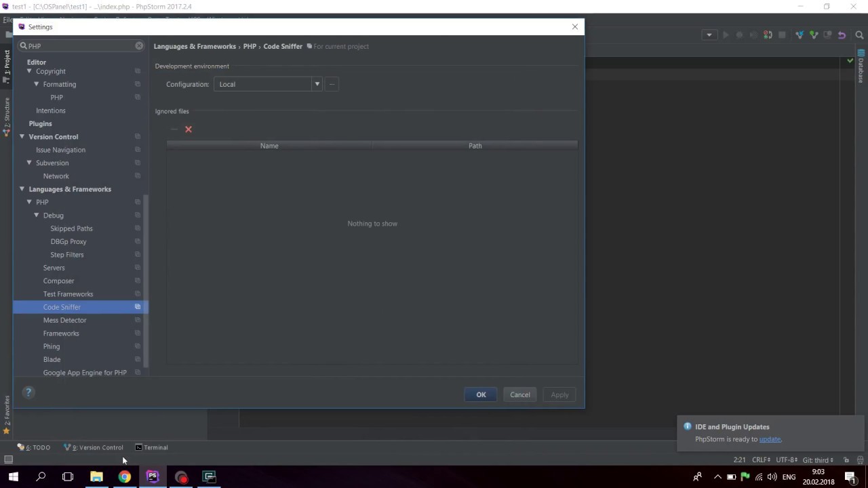Click the Hector inspector icon in status bar
This screenshot has width=868, height=488.
tap(860, 460)
